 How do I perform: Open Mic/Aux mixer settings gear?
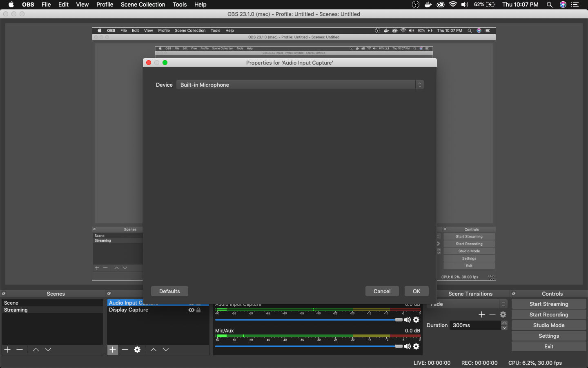416,346
